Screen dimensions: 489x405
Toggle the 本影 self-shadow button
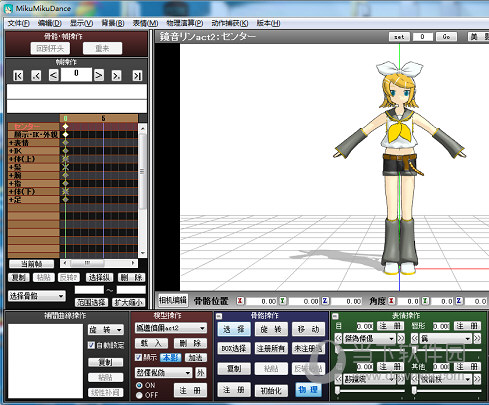click(x=171, y=357)
